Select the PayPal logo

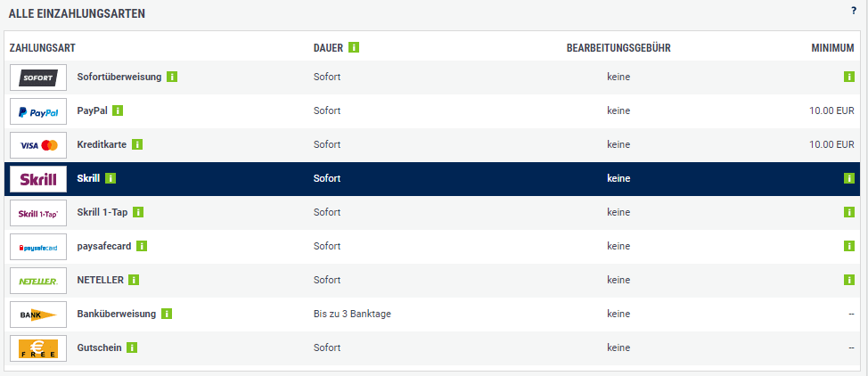(x=38, y=111)
